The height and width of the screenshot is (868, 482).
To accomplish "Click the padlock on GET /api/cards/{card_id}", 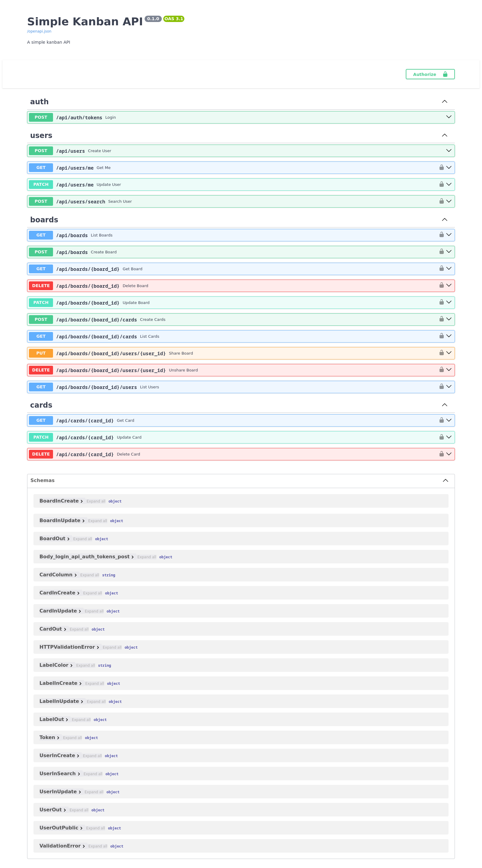I will pos(441,420).
